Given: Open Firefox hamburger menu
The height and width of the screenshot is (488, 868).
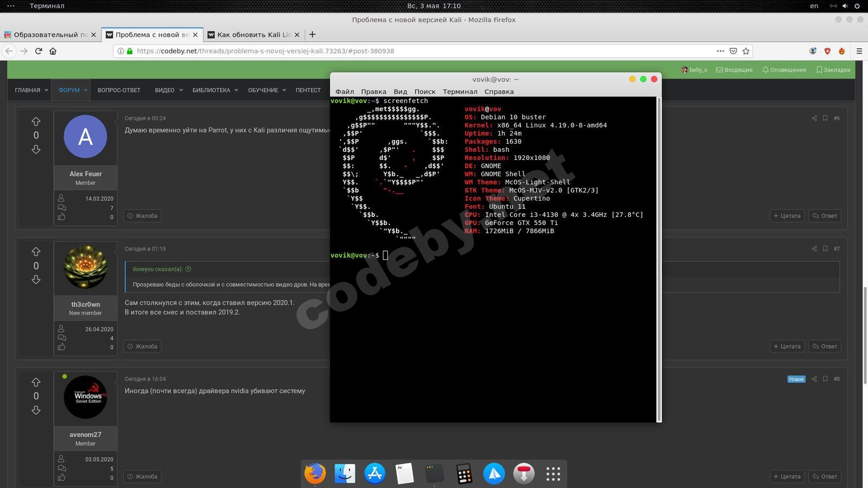Looking at the screenshot, I should pos(859,51).
